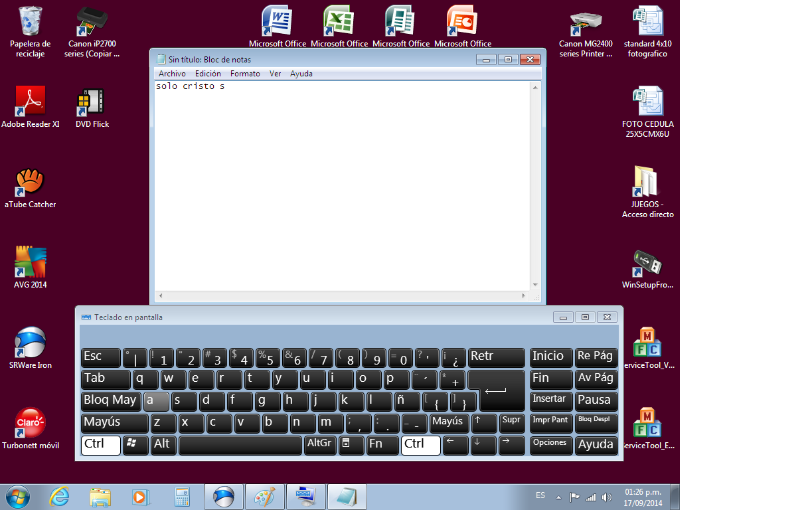Click the Internet Explorer taskbar icon
The image size is (812, 510).
[x=60, y=497]
